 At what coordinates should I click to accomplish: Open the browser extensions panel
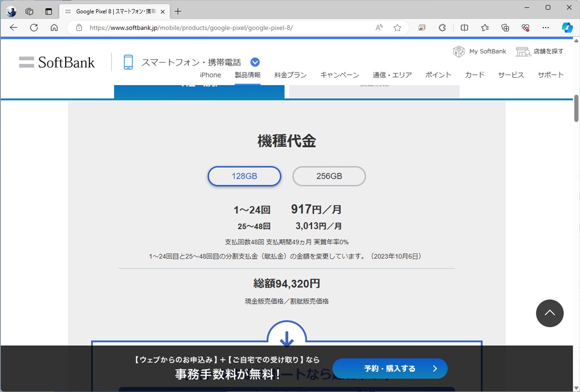[442, 28]
